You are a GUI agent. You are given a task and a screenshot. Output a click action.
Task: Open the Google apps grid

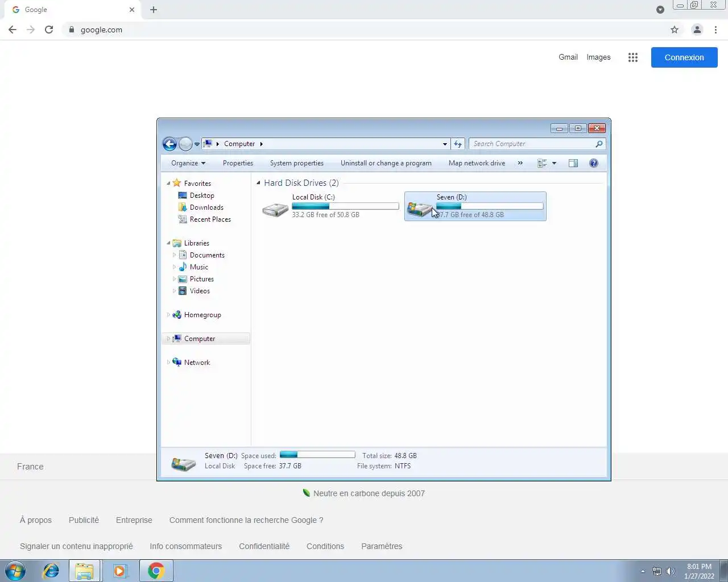click(x=633, y=57)
